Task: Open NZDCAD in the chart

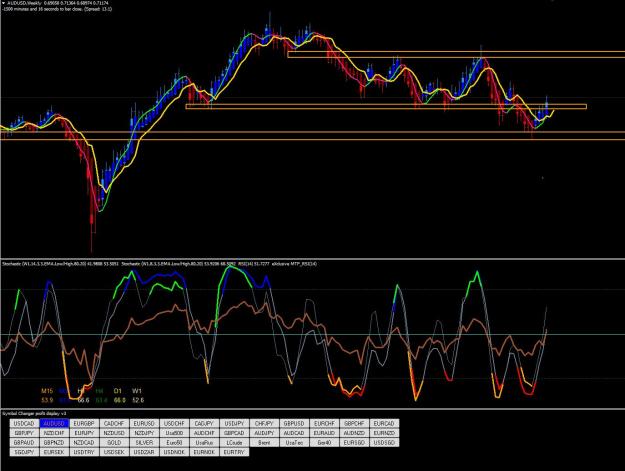Action: coord(84,442)
